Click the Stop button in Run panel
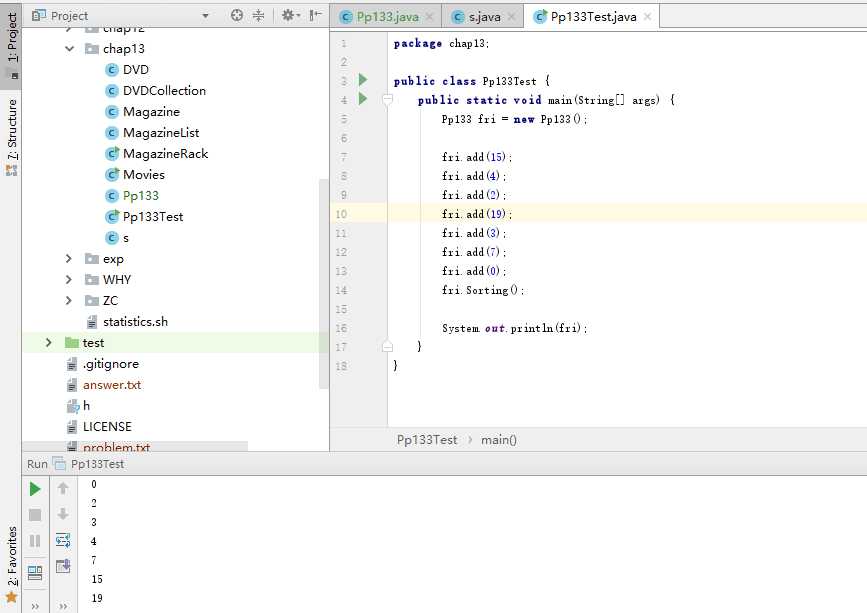 (x=35, y=515)
